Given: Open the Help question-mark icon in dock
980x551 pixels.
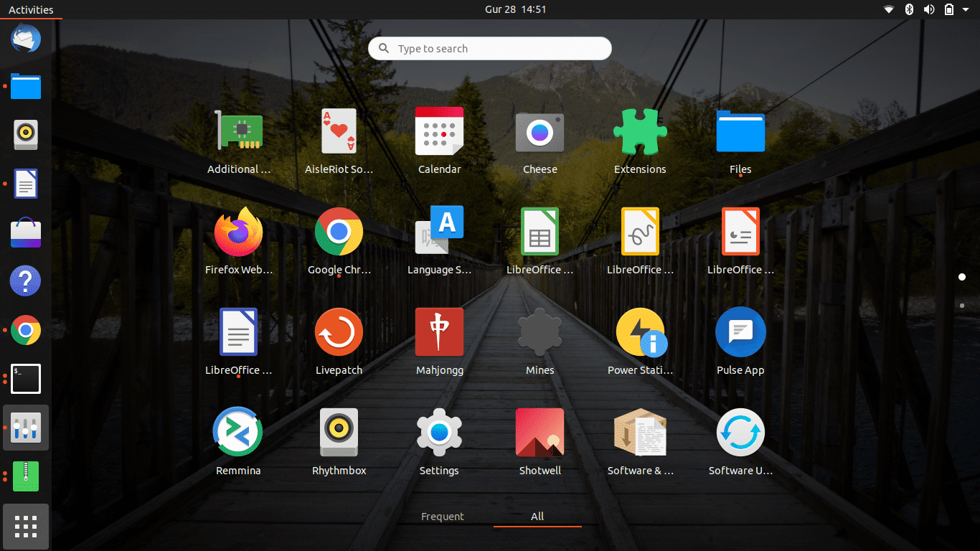Looking at the screenshot, I should (x=26, y=281).
